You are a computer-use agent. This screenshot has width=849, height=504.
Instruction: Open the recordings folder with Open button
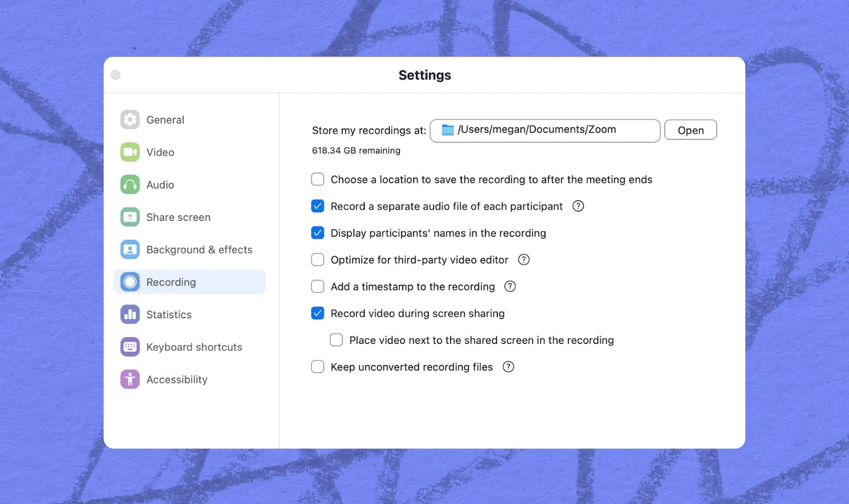point(690,130)
